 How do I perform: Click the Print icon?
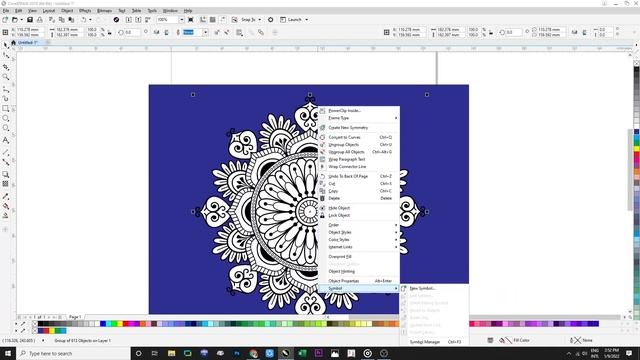pyautogui.click(x=40, y=20)
